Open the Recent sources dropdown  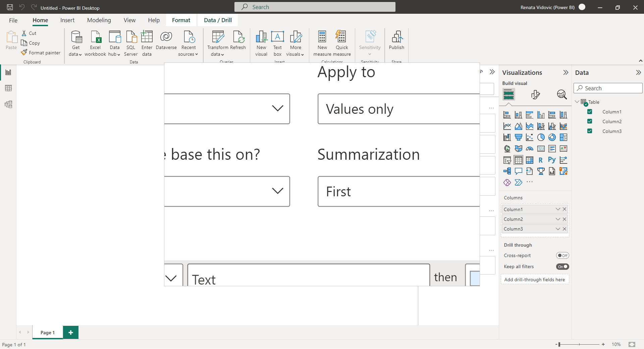(188, 43)
